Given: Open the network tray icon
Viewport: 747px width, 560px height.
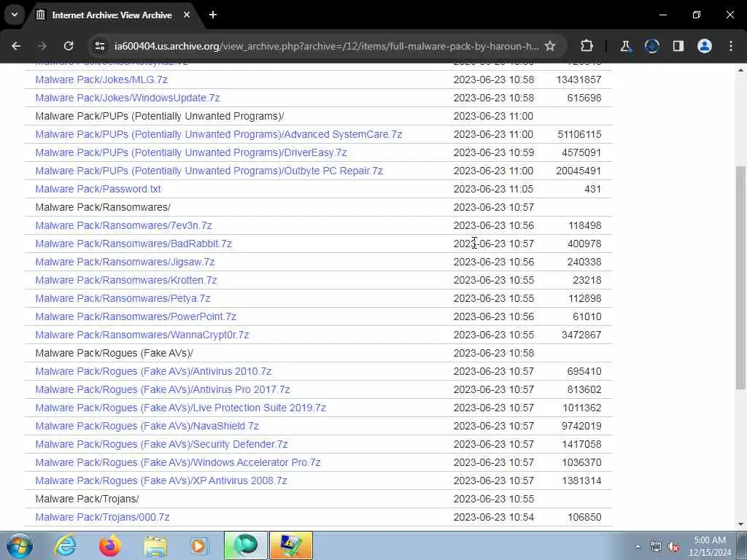Looking at the screenshot, I should (x=656, y=547).
